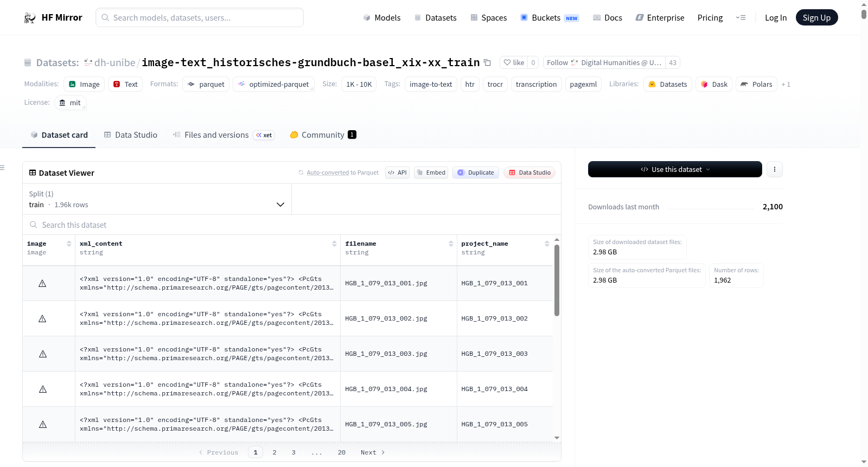Sort by the filename column arrows
The height and width of the screenshot is (467, 868).
pos(451,244)
